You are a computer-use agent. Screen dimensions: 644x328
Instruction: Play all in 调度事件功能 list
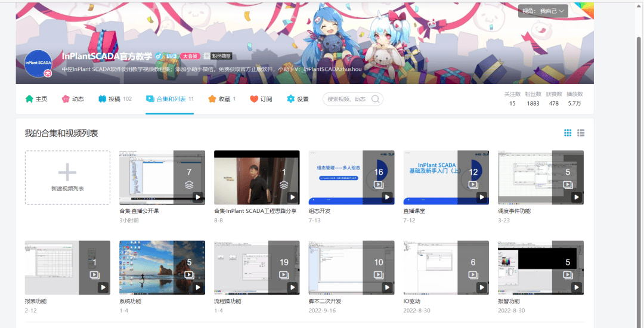pos(577,197)
